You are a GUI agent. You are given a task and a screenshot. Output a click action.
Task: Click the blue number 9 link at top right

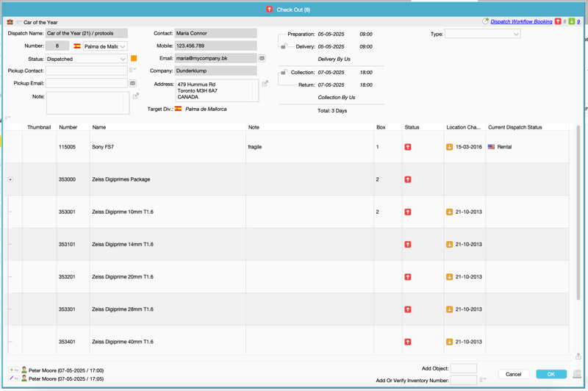coord(578,22)
